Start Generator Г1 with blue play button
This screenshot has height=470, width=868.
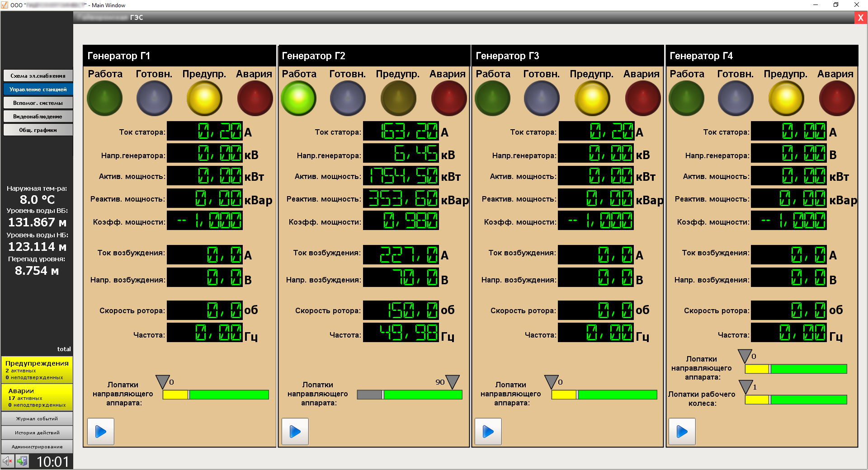tap(101, 432)
